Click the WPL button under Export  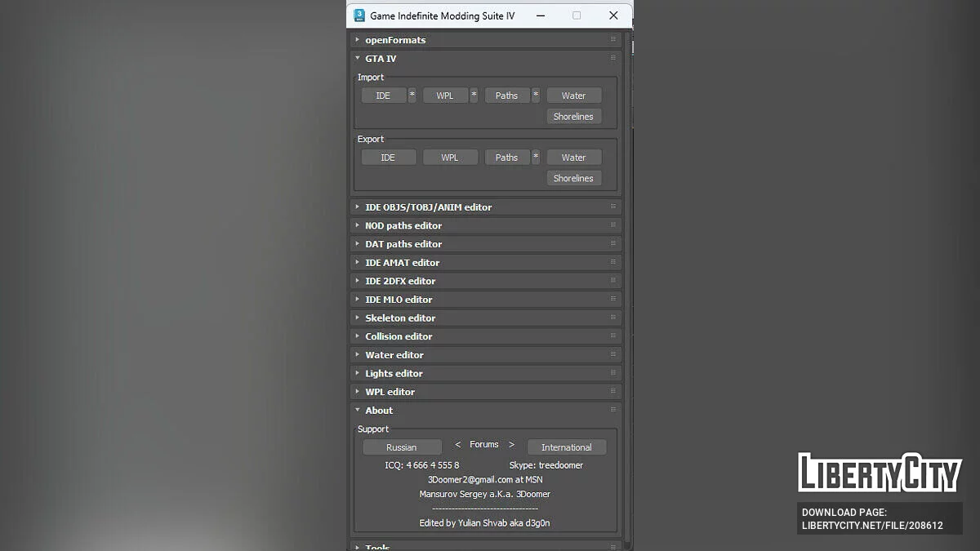click(x=450, y=158)
